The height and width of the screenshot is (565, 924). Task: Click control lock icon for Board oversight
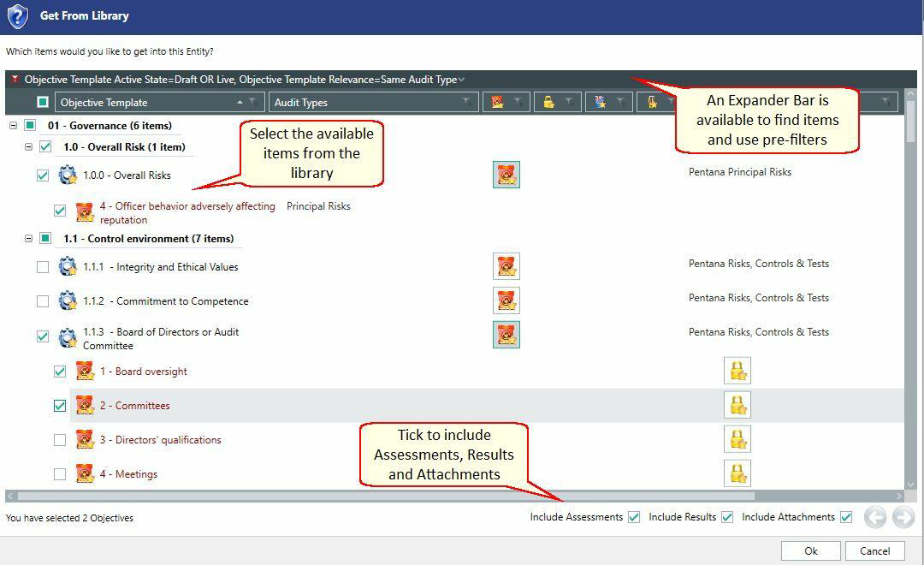pos(737,371)
